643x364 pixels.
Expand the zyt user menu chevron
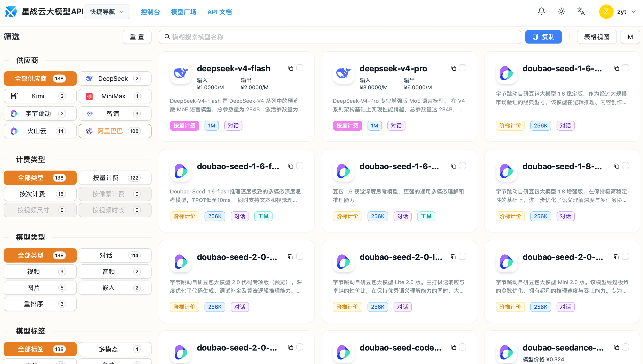point(633,11)
